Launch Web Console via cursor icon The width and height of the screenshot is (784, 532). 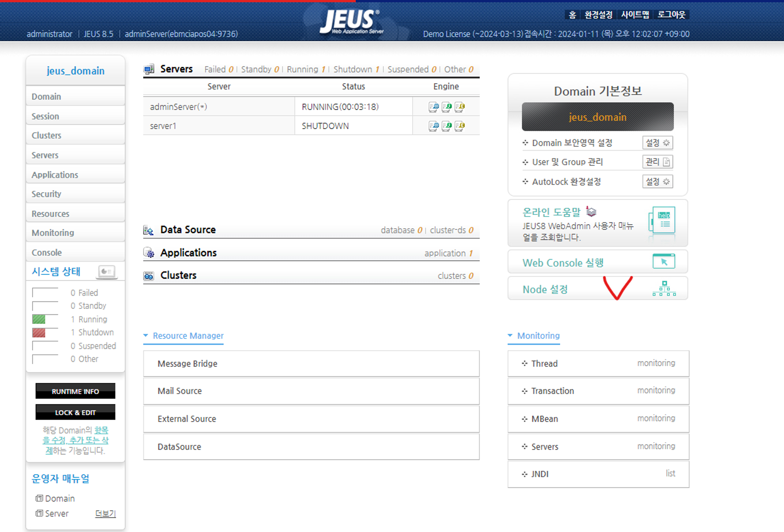663,261
